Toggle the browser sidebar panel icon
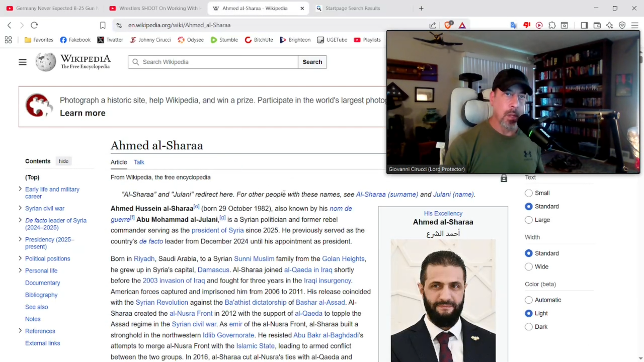The image size is (644, 362). [x=584, y=25]
